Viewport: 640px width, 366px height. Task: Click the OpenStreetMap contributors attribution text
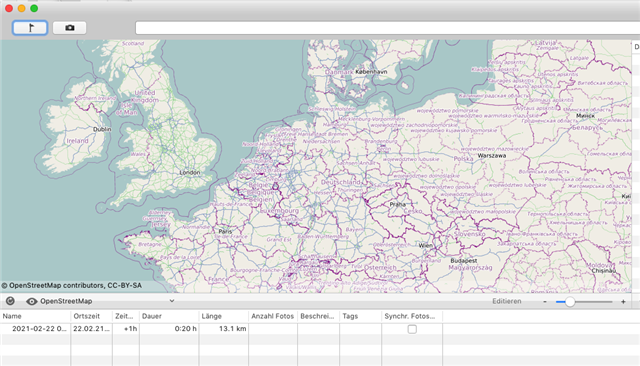[72, 286]
